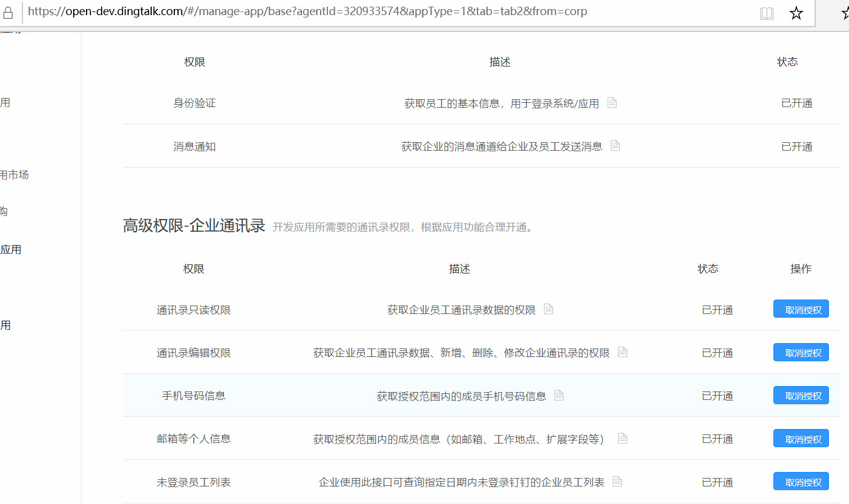Screen dimensions: 849x504
Task: Click the 手机号码信息 permission name in the table
Action: coord(194,396)
